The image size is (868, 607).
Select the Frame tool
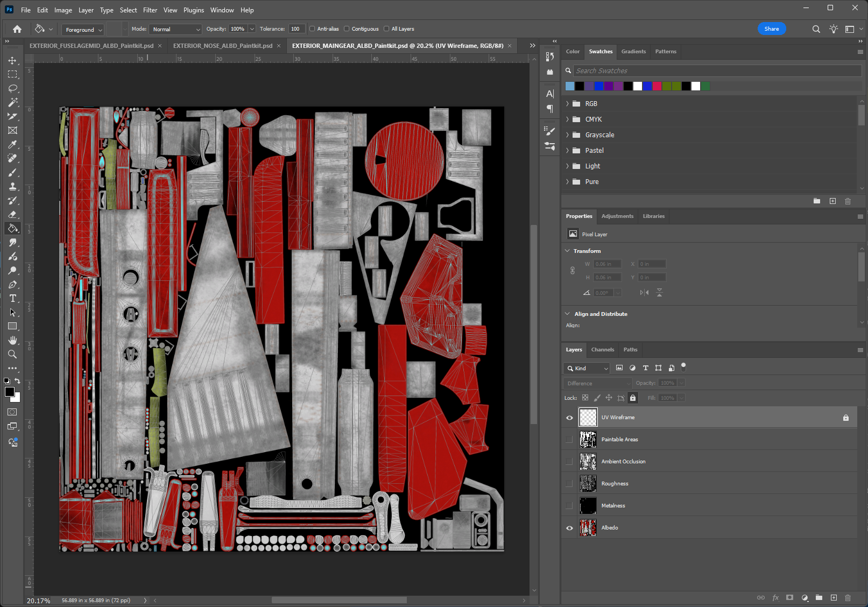tap(12, 130)
